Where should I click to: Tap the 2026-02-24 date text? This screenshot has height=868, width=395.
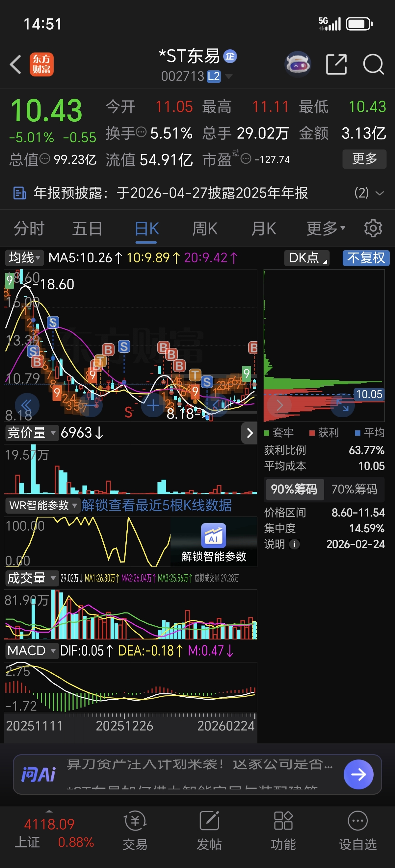point(355,544)
